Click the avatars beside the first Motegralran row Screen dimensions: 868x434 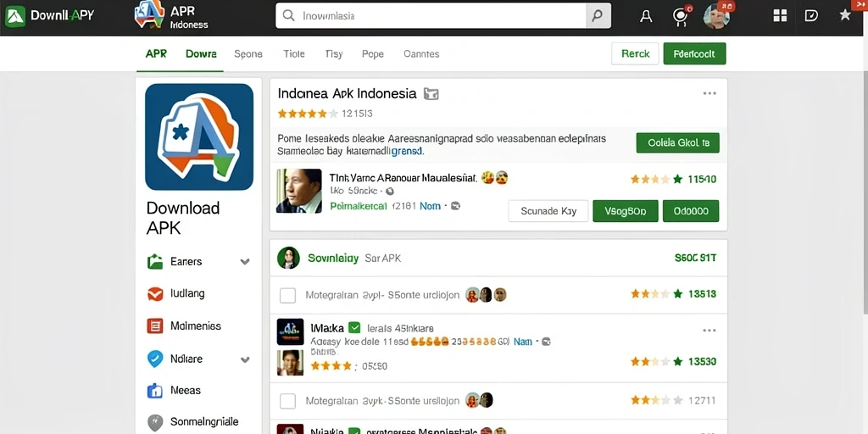coord(486,294)
